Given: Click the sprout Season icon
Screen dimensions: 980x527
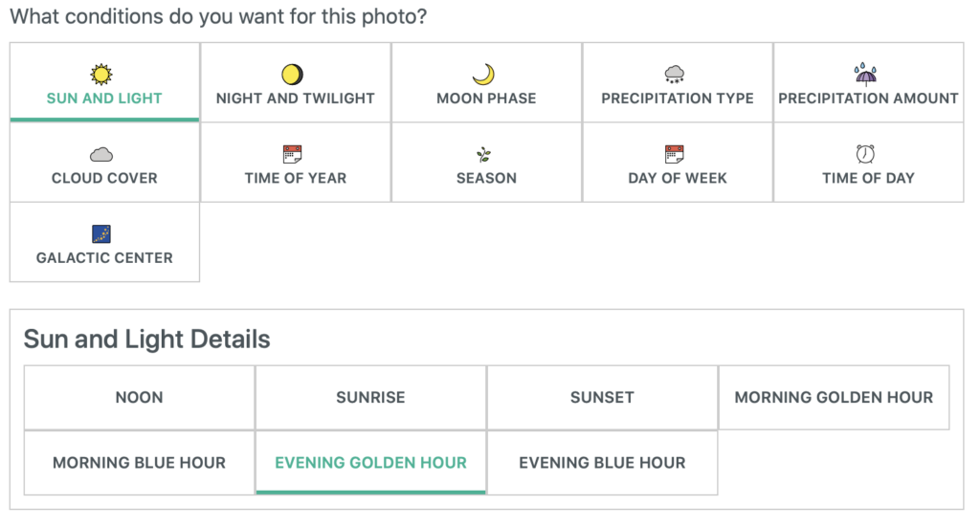Looking at the screenshot, I should tap(483, 154).
